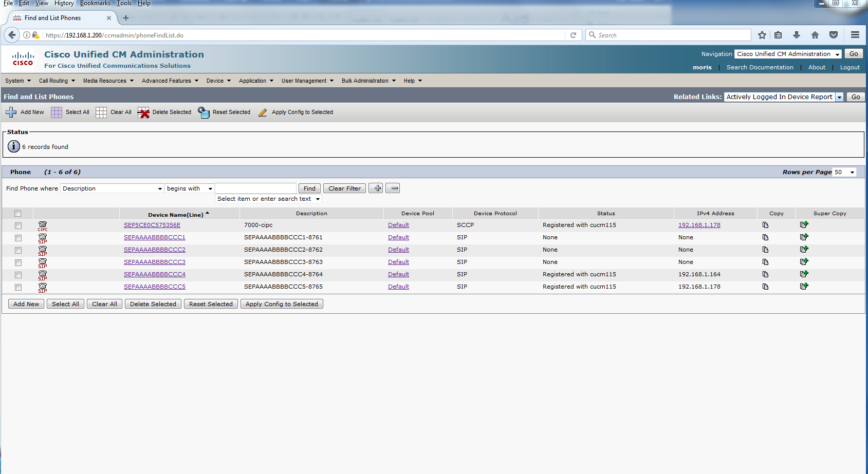The width and height of the screenshot is (868, 474).
Task: Expand the Call Routing menu
Action: coord(57,81)
